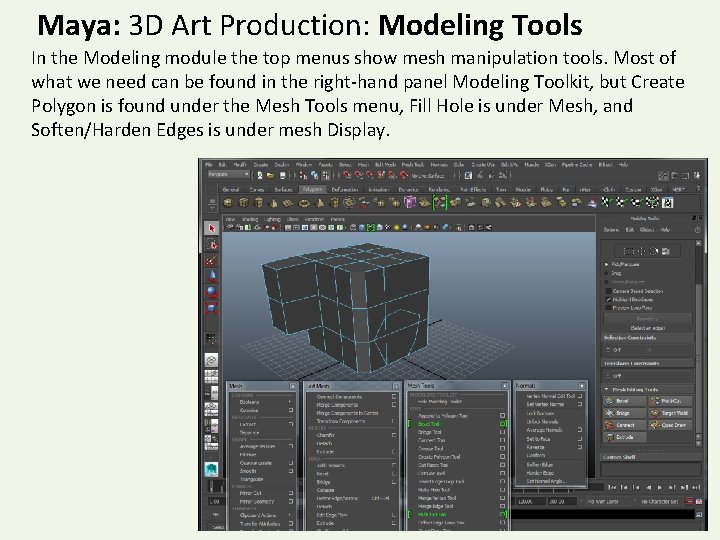Click the green-highlighted shelf icon

pyautogui.click(x=439, y=202)
